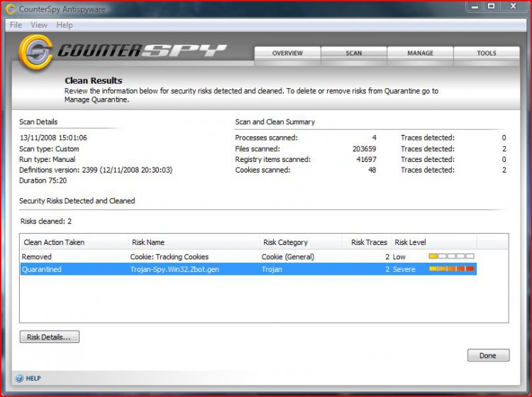Minimize the CounterSpy window
Screen dimensions: 532x397
click(475, 6)
